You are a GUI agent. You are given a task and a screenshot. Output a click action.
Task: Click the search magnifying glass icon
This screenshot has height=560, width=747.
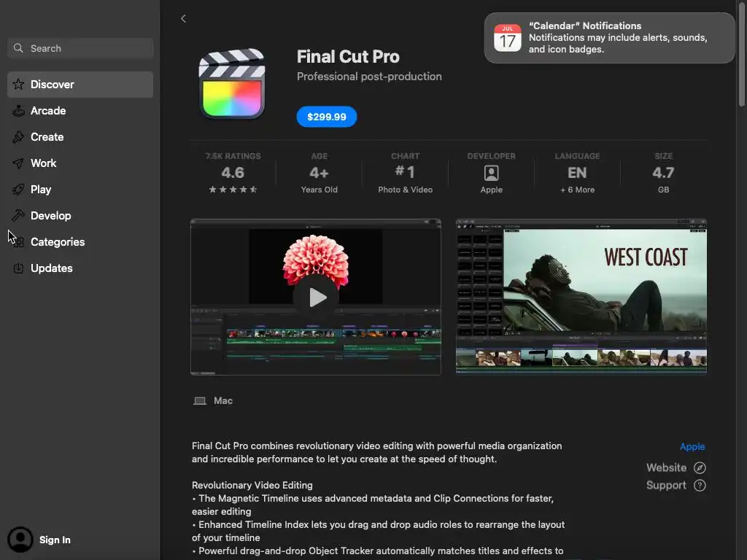(18, 48)
